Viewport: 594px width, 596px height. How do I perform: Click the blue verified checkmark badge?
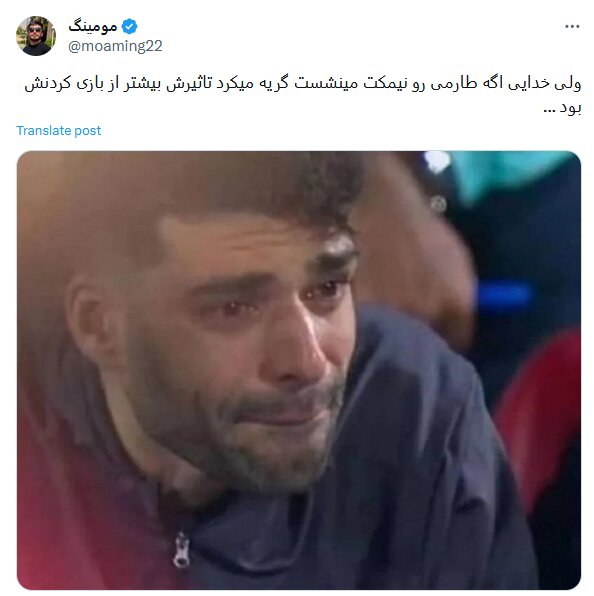click(129, 26)
